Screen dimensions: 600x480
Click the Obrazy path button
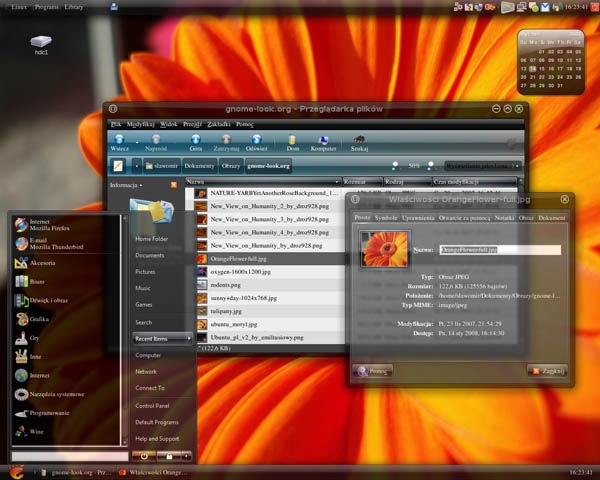pyautogui.click(x=231, y=166)
